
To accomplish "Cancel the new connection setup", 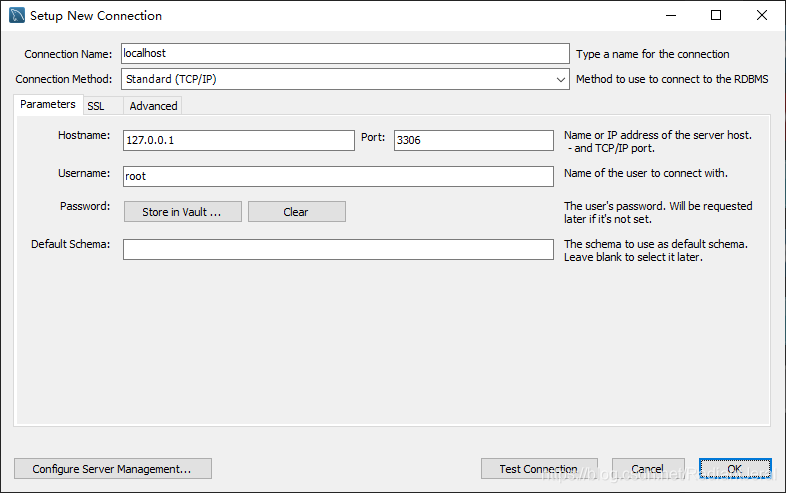I will point(648,468).
